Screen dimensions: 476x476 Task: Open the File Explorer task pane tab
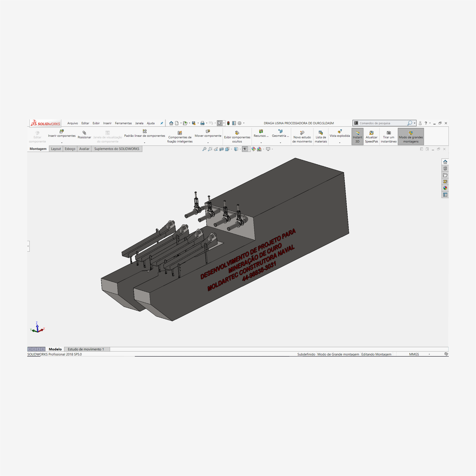[x=445, y=175]
